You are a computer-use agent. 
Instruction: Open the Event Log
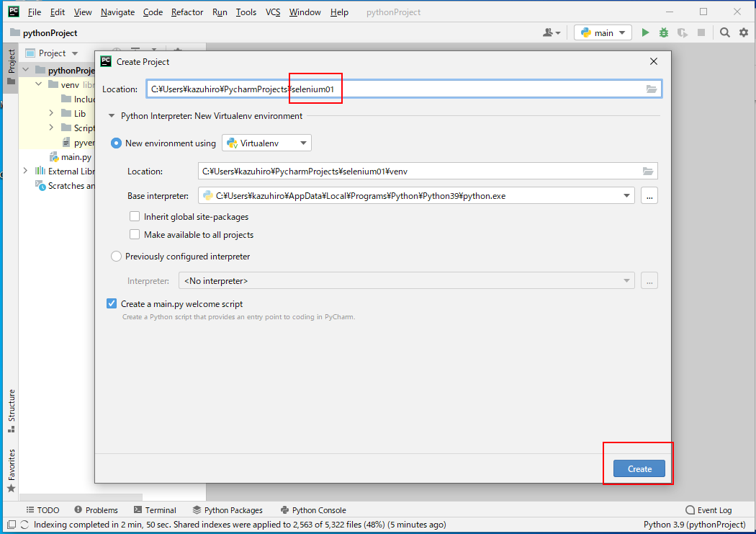[708, 509]
